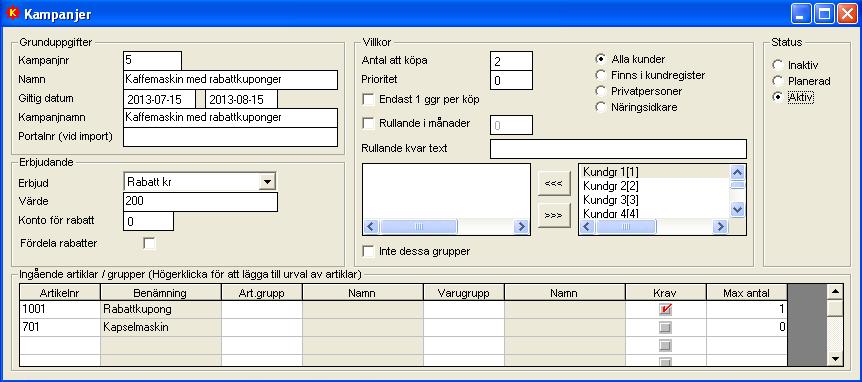This screenshot has width=862, height=382.
Task: Click into the Kampanjnr field
Action: tap(152, 60)
